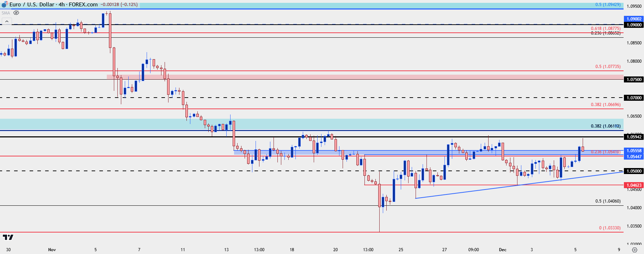Select the 1.07500 price axis label
The height and width of the screenshot is (254, 644).
[x=634, y=79]
